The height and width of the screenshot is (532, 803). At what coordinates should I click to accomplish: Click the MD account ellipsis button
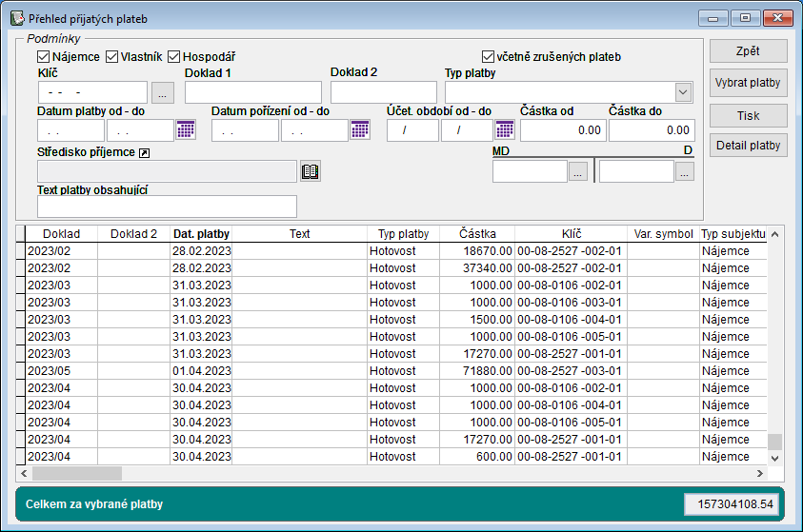click(578, 171)
